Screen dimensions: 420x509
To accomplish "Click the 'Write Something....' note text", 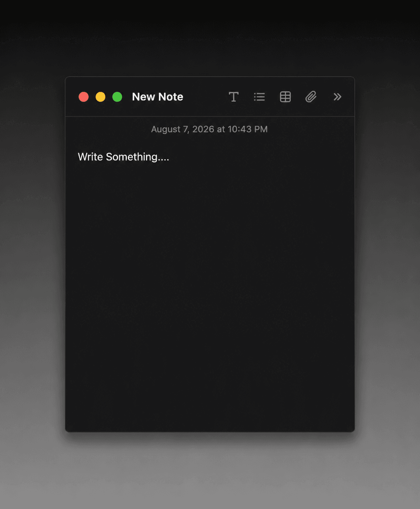I will tap(124, 157).
